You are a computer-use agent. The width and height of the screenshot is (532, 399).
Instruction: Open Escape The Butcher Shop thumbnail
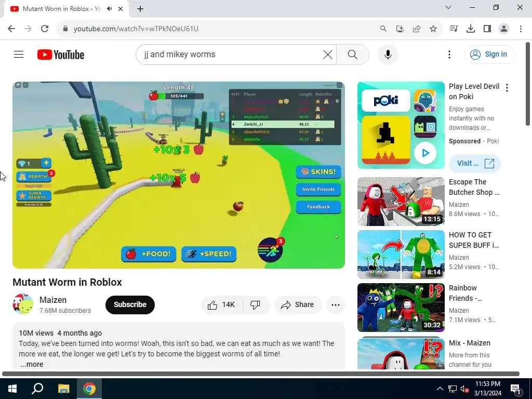pyautogui.click(x=401, y=201)
